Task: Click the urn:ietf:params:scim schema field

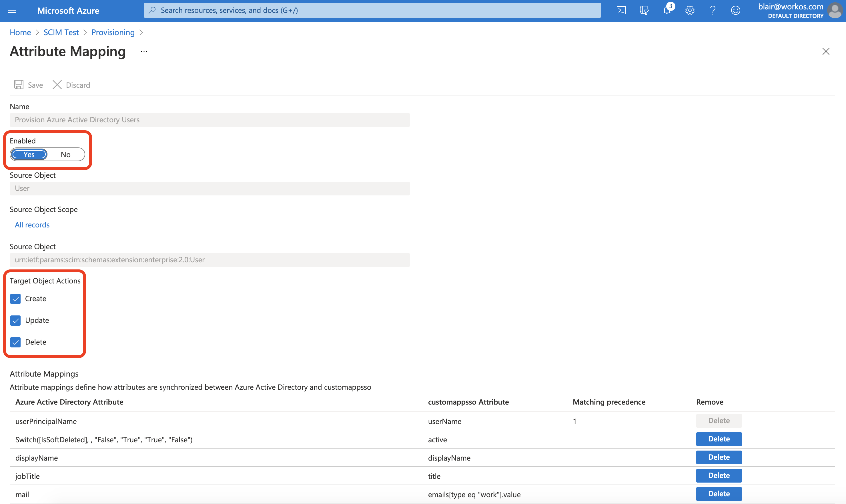Action: click(x=209, y=260)
